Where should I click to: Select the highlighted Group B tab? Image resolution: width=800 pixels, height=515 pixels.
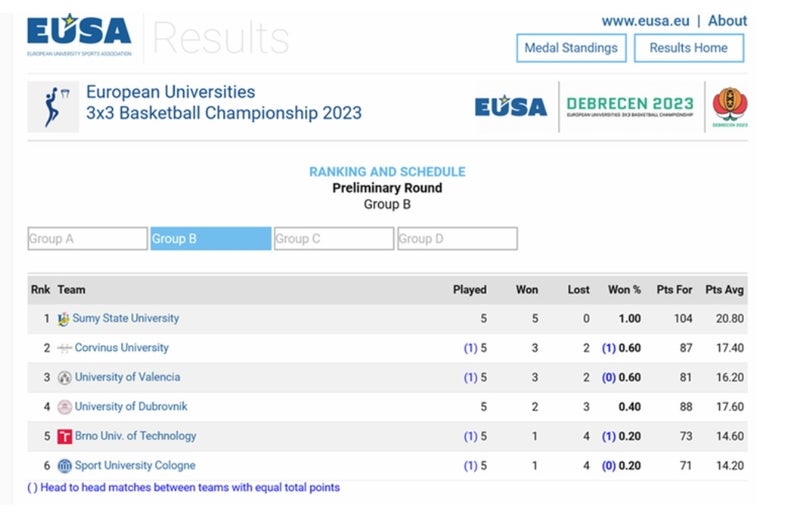(211, 238)
